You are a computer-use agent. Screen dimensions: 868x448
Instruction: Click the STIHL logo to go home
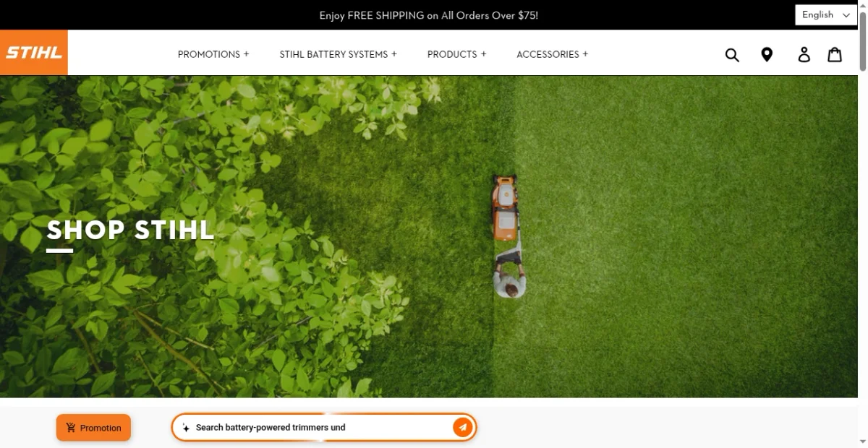coord(34,53)
